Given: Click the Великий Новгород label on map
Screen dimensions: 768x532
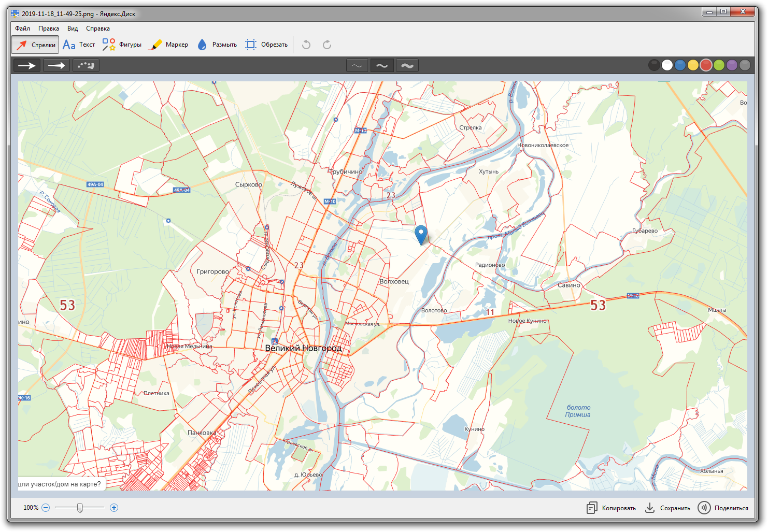Looking at the screenshot, I should (x=304, y=348).
